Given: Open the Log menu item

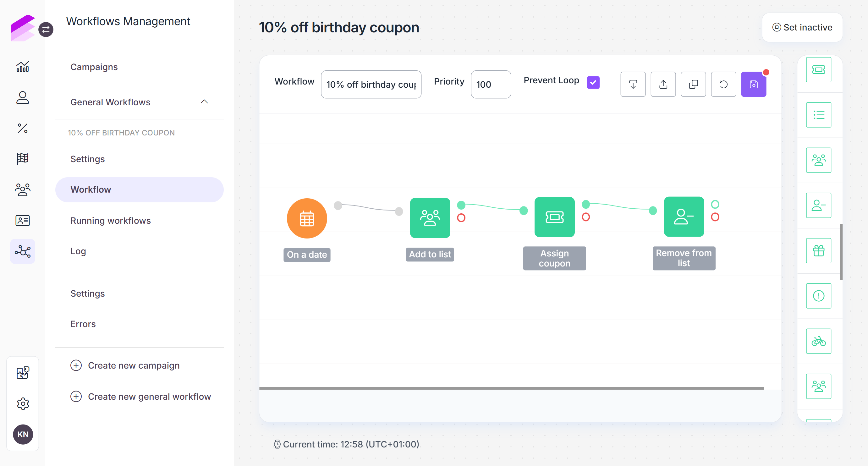Looking at the screenshot, I should pos(78,251).
